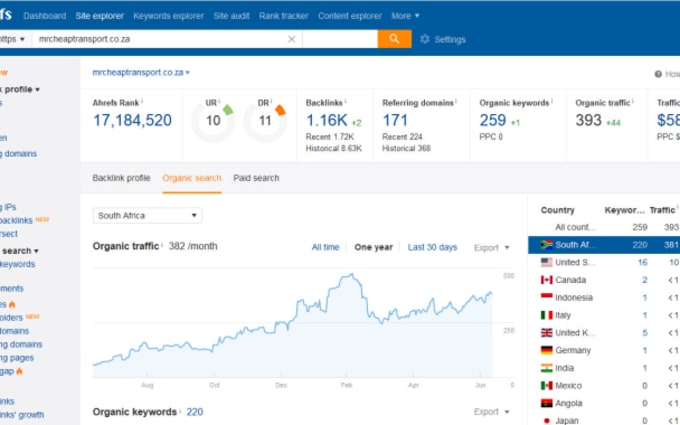Click the Japan flag icon
The width and height of the screenshot is (680, 425).
point(546,421)
